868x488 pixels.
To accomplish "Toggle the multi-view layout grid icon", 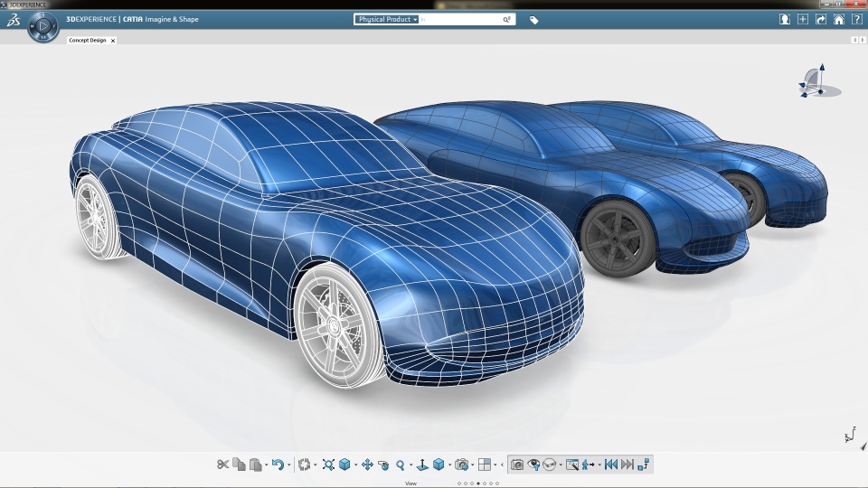I will [485, 465].
